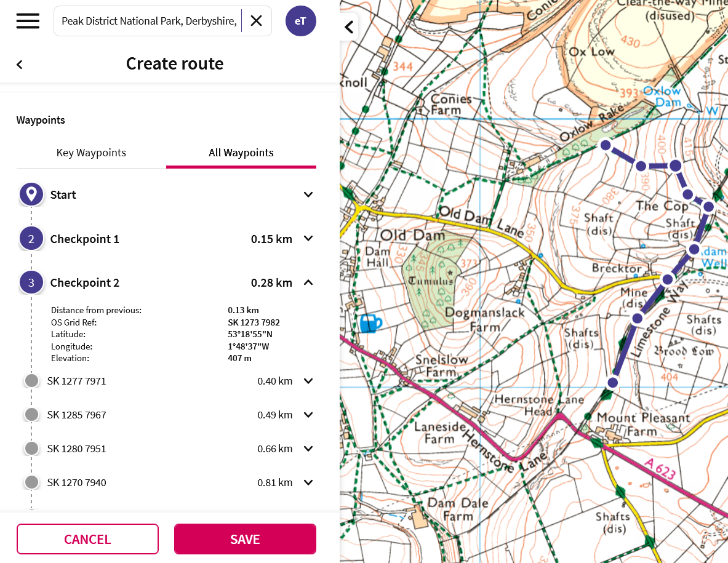Image resolution: width=728 pixels, height=563 pixels.
Task: Open the hamburger navigation menu
Action: (28, 20)
